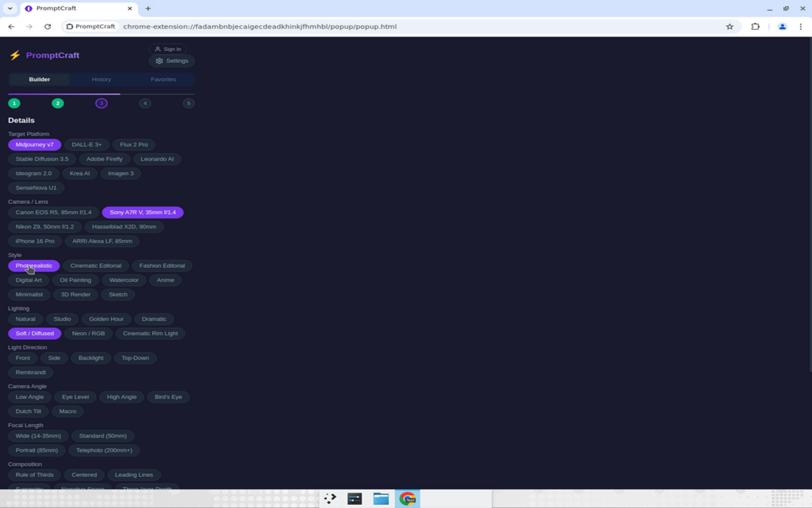Choose the Low Angle camera angle
This screenshot has width=812, height=508.
point(30,397)
